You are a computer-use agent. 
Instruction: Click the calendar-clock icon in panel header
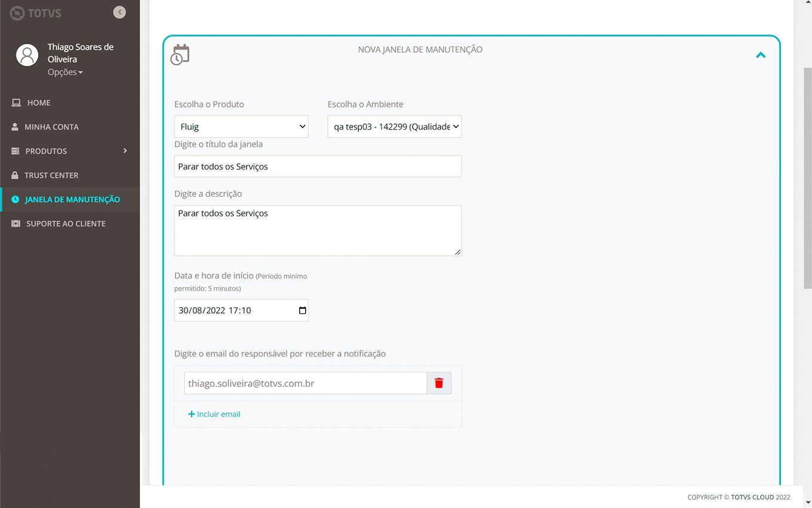(x=180, y=54)
